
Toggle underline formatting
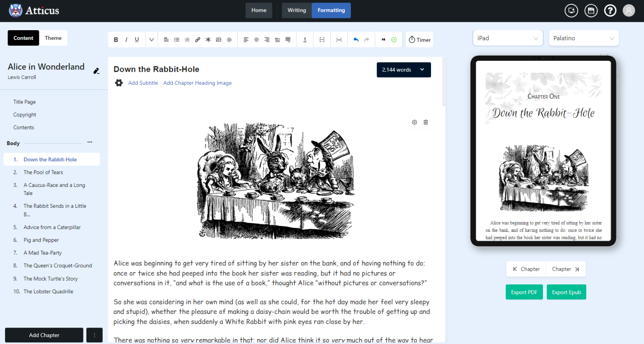coord(137,40)
